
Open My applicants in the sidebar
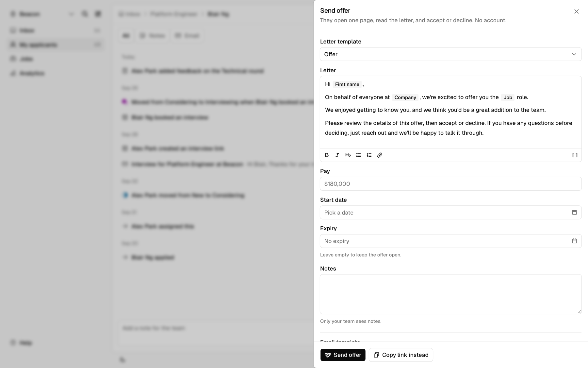56,44
